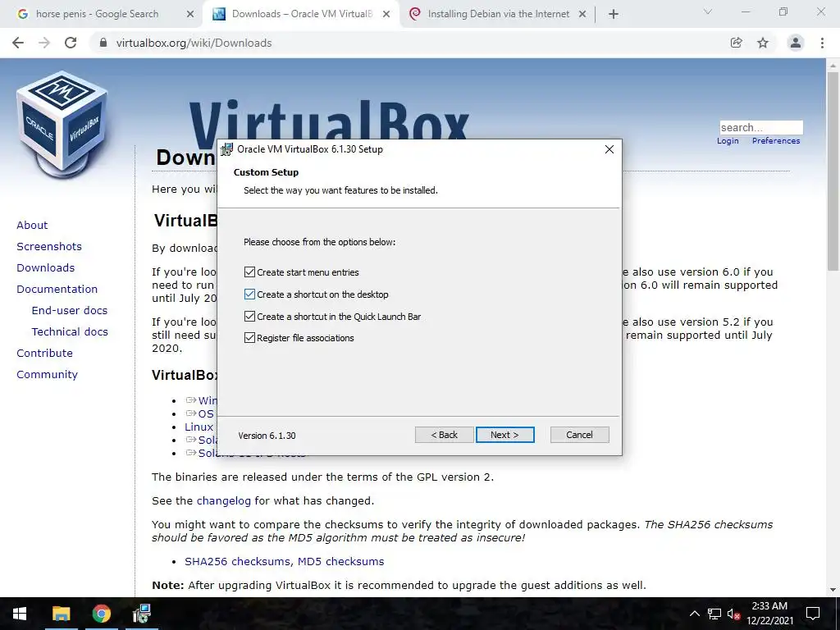Click the VirtualBox cube logo

tap(62, 124)
